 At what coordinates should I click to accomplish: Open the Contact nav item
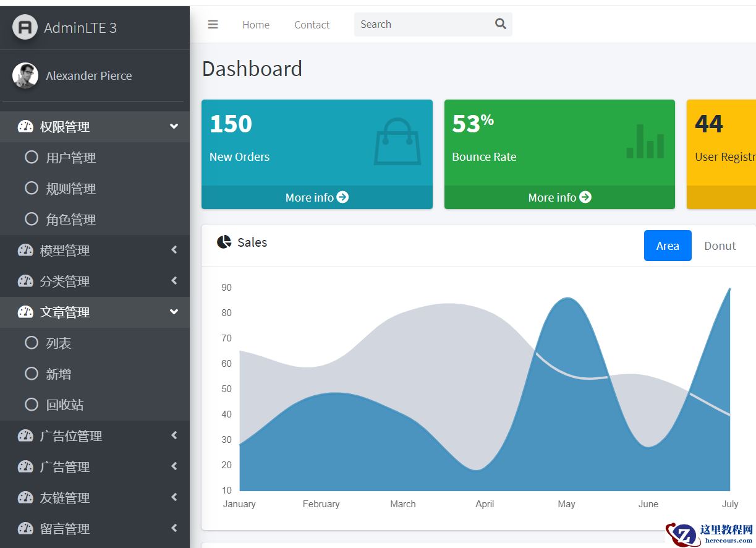[312, 25]
